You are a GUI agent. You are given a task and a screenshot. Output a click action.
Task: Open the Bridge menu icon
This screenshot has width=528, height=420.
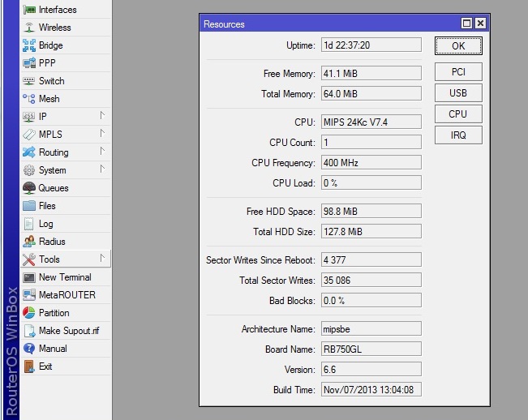pos(29,45)
